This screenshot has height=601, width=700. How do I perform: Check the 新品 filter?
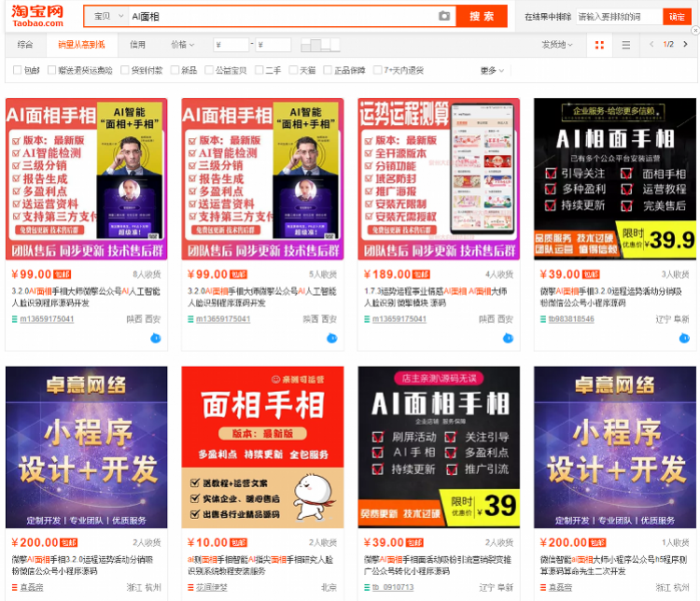(x=175, y=70)
